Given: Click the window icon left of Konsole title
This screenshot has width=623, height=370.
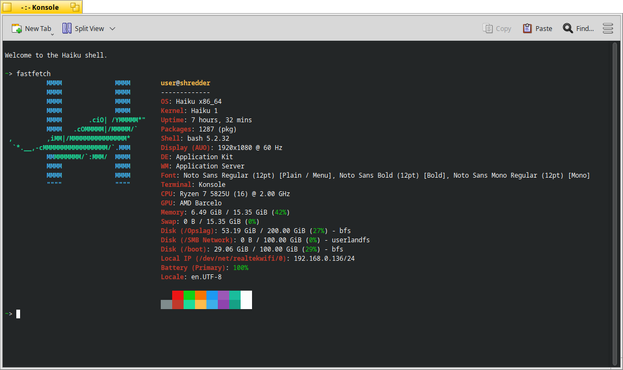Looking at the screenshot, I should [x=7, y=7].
